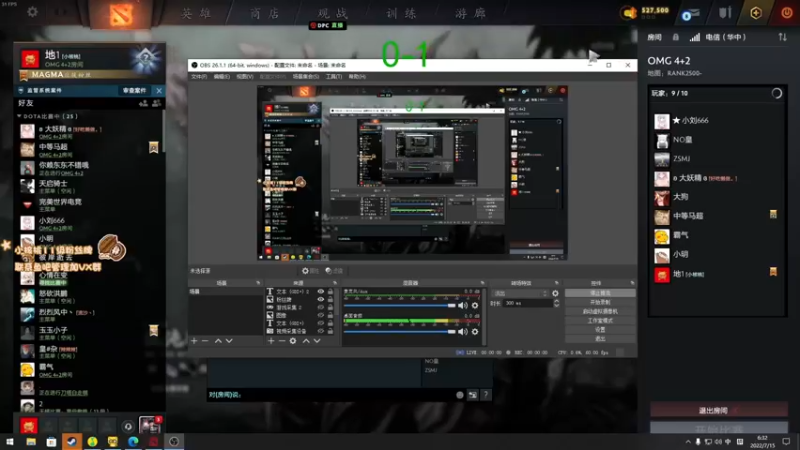Adjust the desktop audio volume slider
Image resolution: width=800 pixels, height=450 pixels.
tap(399, 332)
